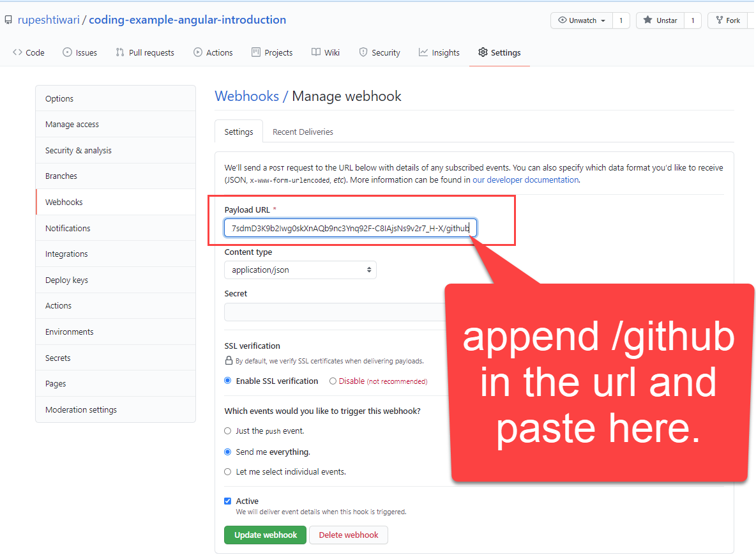Select Deploy keys in sidebar

click(116, 280)
